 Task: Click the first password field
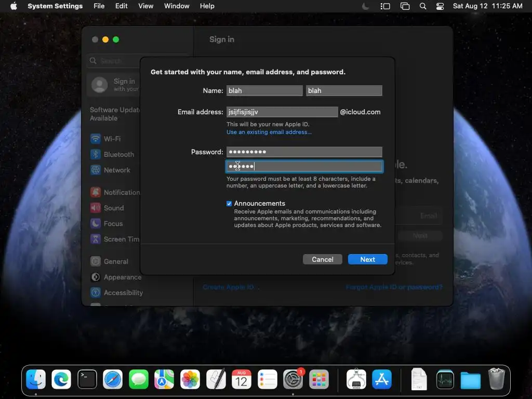304,152
